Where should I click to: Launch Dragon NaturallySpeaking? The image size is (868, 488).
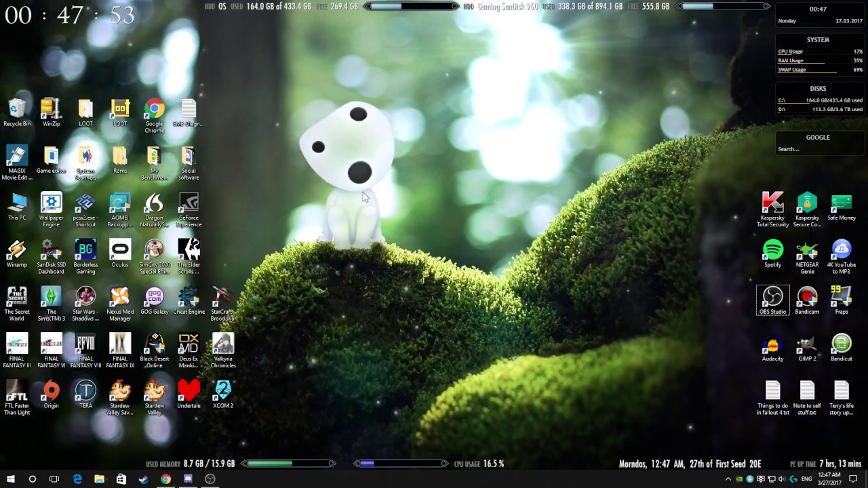click(x=154, y=210)
